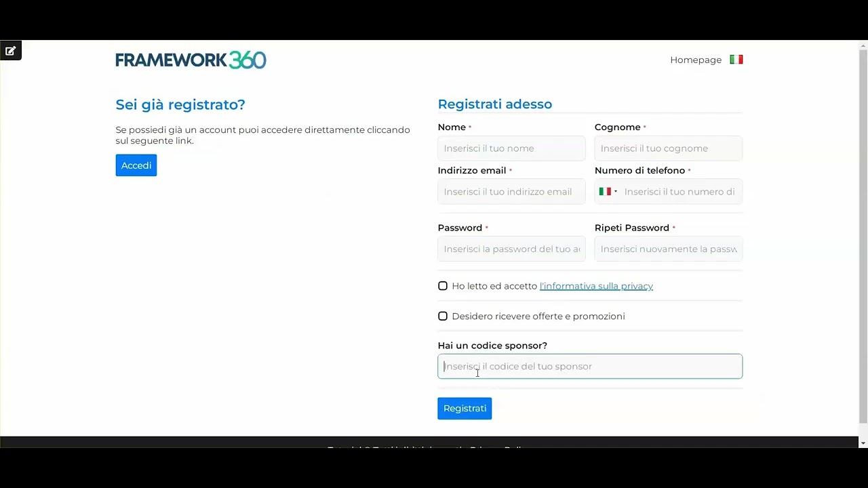Click the Italian flag language icon
The width and height of the screenshot is (868, 488).
[736, 60]
